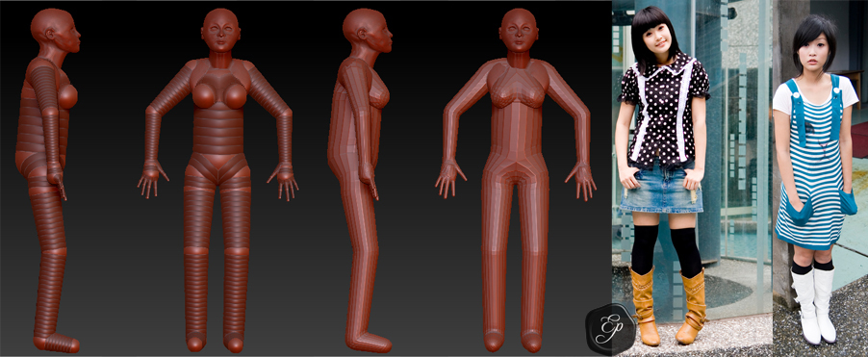Click the foot of the third side-view model
This screenshot has height=357, width=868.
tap(369, 342)
